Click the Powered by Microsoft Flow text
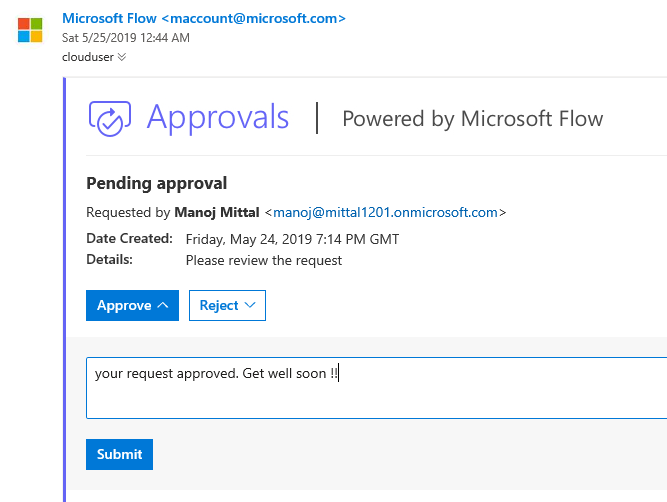This screenshot has height=502, width=667. pyautogui.click(x=473, y=119)
